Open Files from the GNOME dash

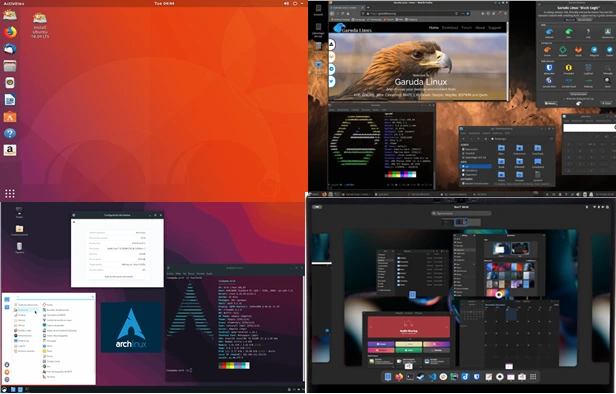(x=388, y=377)
